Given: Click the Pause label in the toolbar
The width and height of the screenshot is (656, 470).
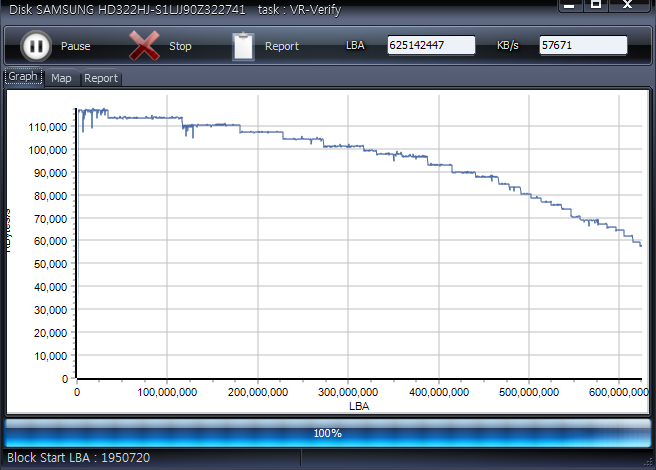Looking at the screenshot, I should point(76,46).
